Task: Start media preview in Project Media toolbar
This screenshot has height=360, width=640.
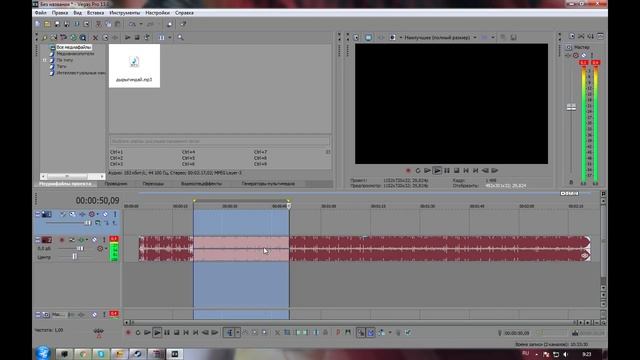Action: pyautogui.click(x=128, y=38)
